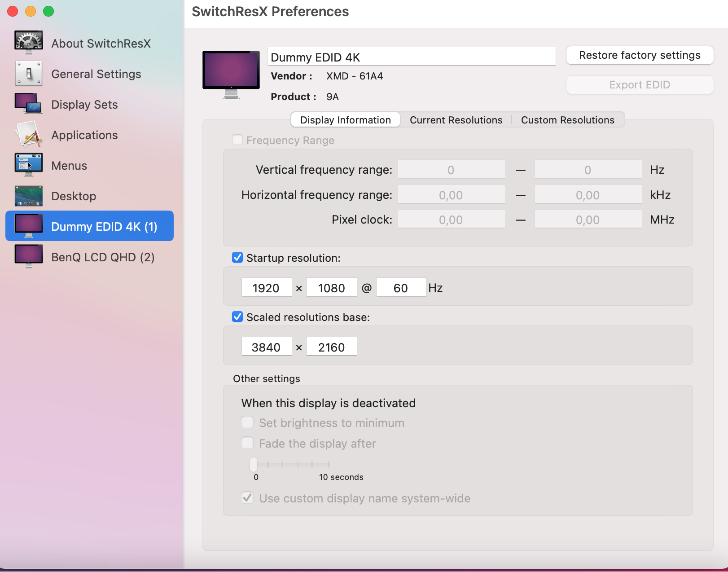Click the horizontal frequency maximum field
The width and height of the screenshot is (728, 572).
coord(588,194)
